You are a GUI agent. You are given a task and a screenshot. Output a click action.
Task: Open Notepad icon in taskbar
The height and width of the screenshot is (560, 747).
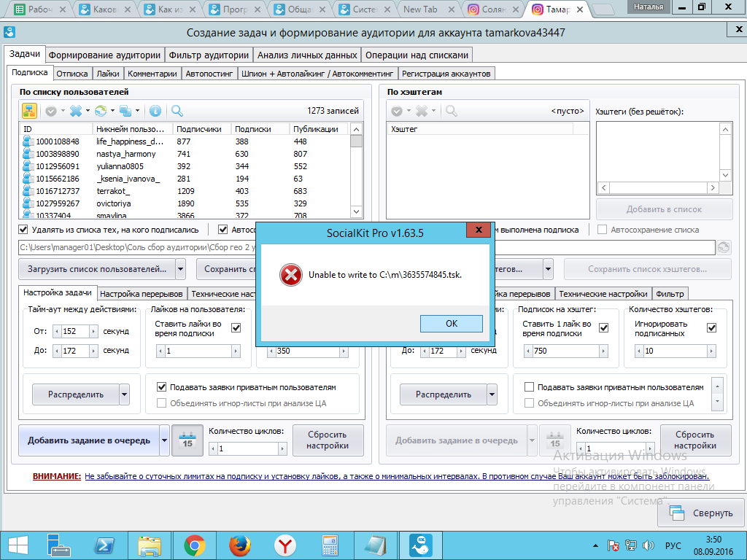click(376, 545)
